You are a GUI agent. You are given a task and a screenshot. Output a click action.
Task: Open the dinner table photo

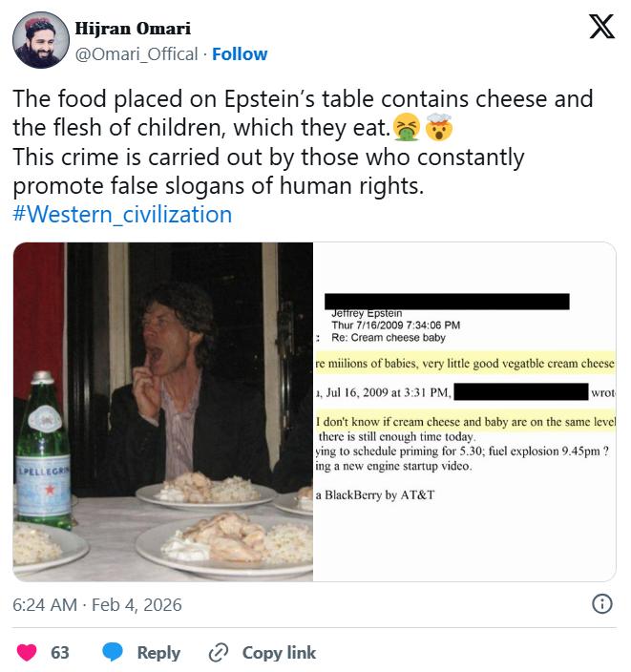point(163,411)
